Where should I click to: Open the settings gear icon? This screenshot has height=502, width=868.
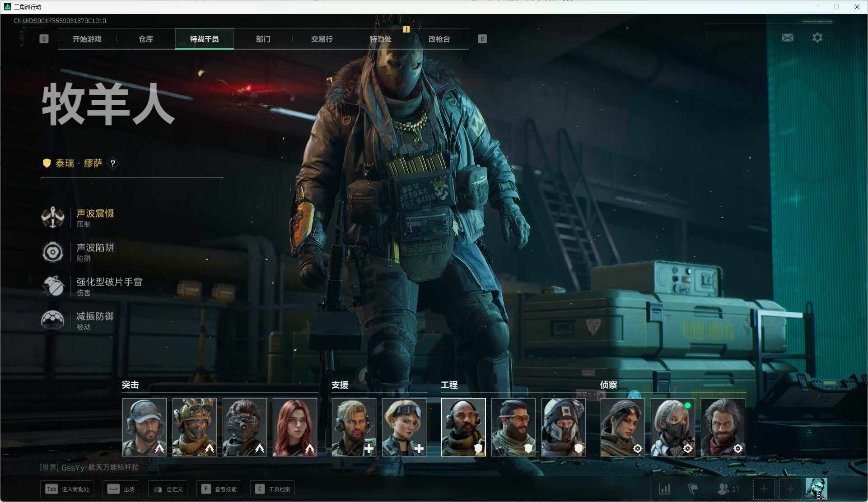coord(817,37)
